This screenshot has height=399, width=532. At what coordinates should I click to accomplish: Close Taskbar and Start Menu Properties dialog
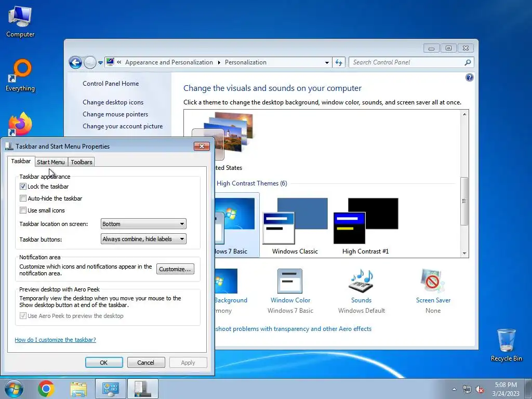[202, 146]
